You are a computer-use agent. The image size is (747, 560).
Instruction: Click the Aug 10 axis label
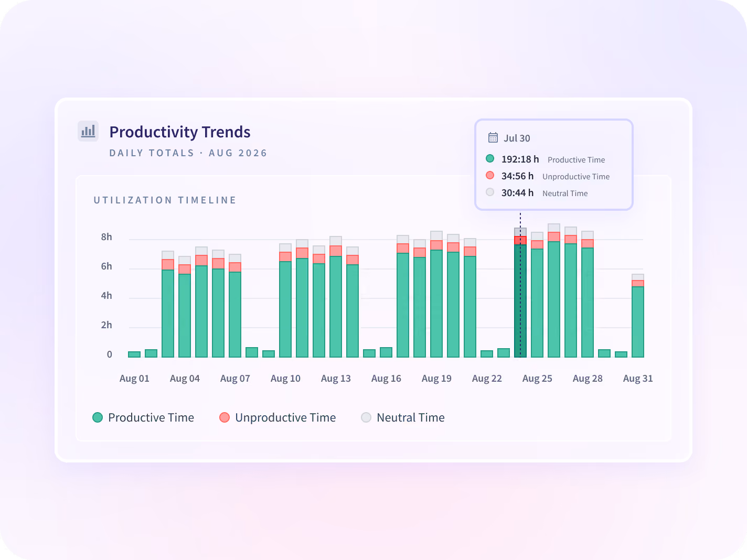285,379
